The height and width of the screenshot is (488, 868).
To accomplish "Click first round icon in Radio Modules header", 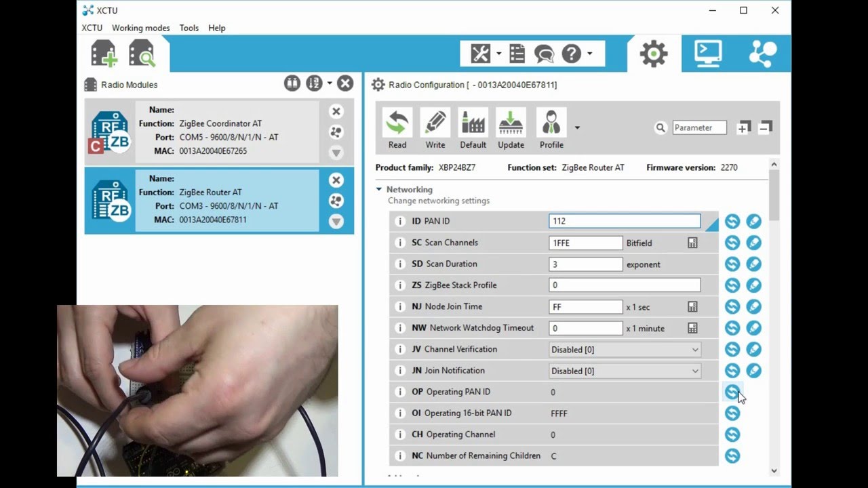I will click(292, 83).
